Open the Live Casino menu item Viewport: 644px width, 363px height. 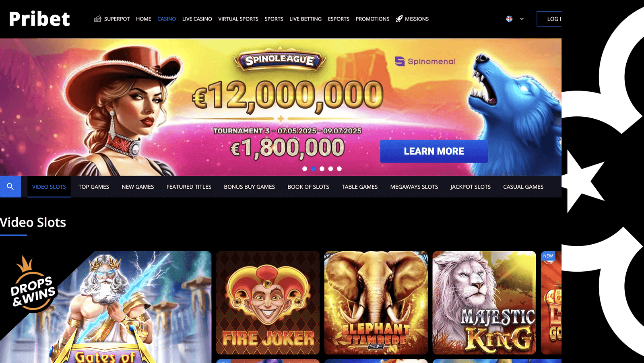point(197,19)
